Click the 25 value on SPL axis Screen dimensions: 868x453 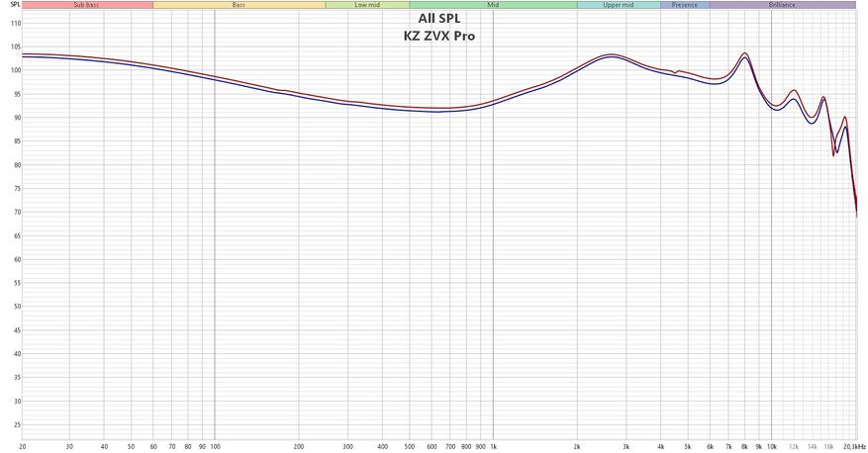tap(17, 424)
